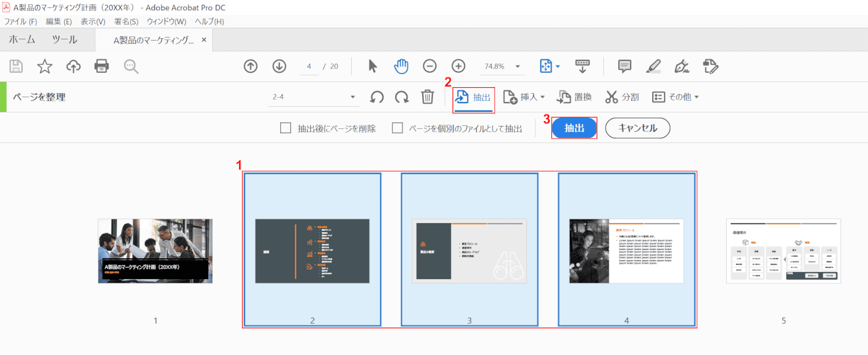This screenshot has height=355, width=868.
Task: Switch to the ツール tab
Action: point(64,40)
